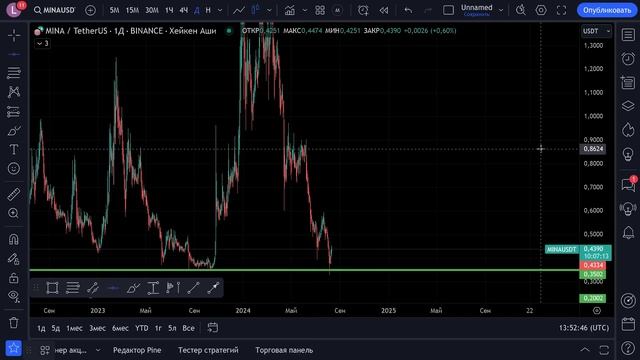Open the Торговая панель tab
The height and width of the screenshot is (360, 640).
[x=284, y=350]
